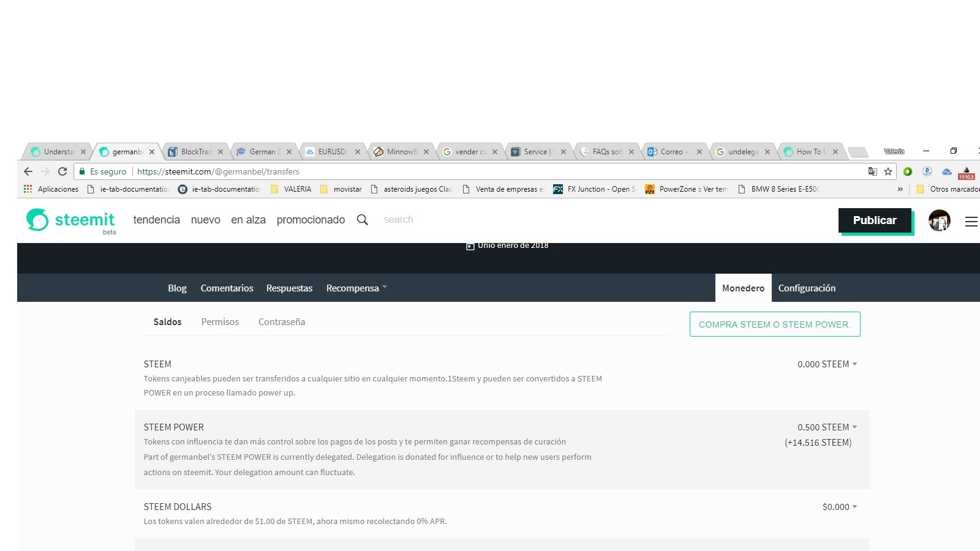Open the hamburger menu icon

(x=971, y=221)
